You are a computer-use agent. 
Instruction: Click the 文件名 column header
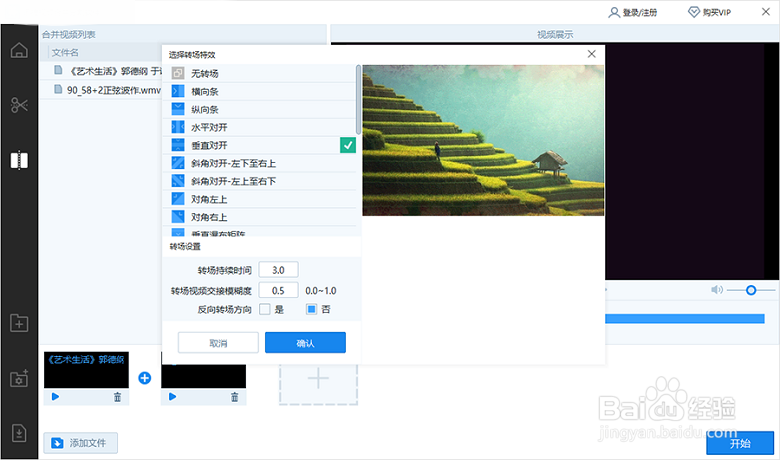(65, 52)
